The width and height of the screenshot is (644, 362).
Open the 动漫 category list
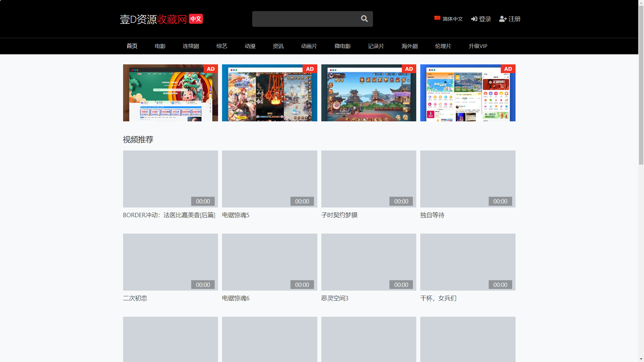250,46
